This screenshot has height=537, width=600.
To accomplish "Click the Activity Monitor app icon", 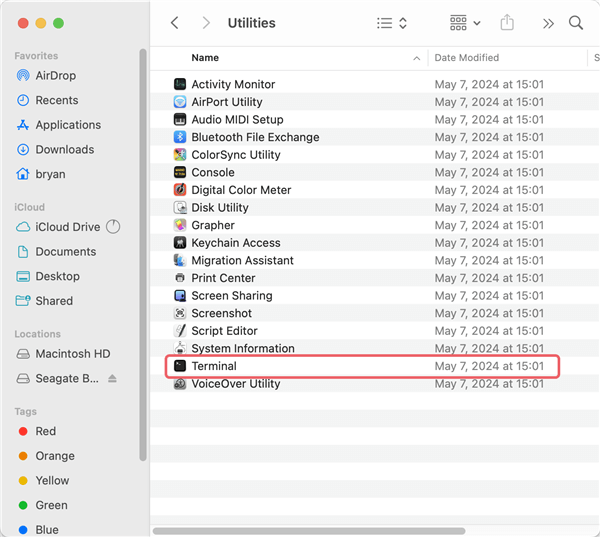I will click(180, 84).
